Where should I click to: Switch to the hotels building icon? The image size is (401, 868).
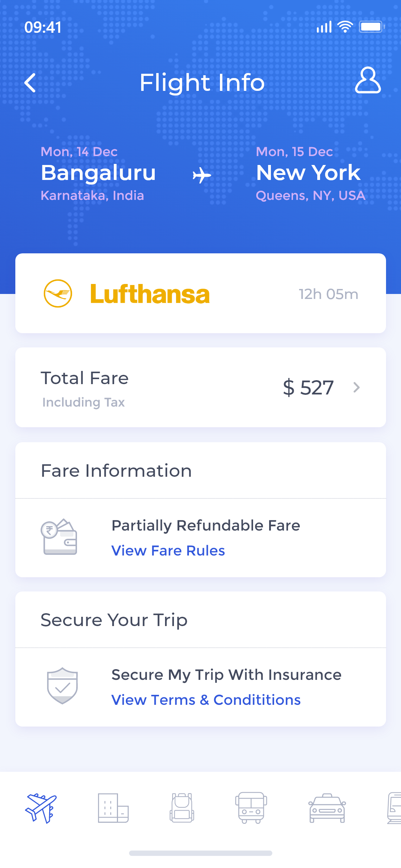click(113, 808)
